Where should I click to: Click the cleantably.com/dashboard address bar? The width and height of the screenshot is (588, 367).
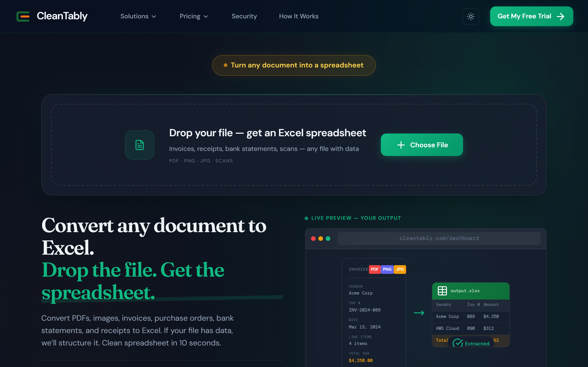click(439, 238)
